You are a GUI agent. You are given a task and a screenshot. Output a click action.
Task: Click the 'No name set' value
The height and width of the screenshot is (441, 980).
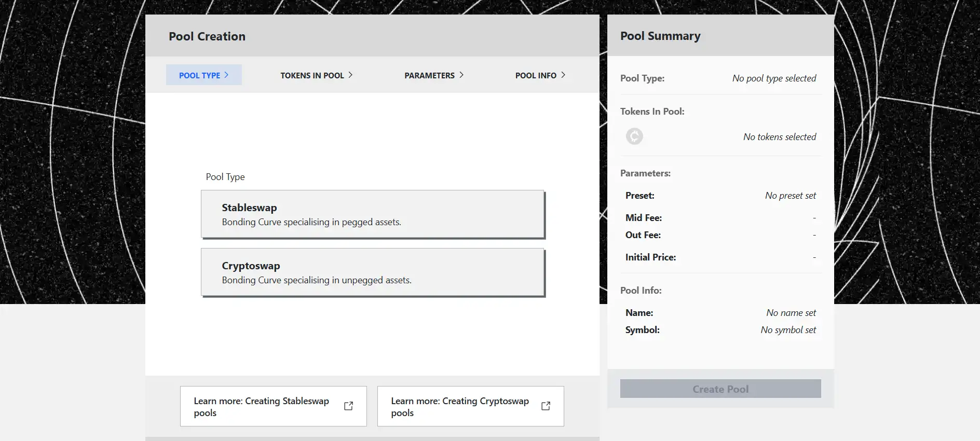pyautogui.click(x=791, y=313)
